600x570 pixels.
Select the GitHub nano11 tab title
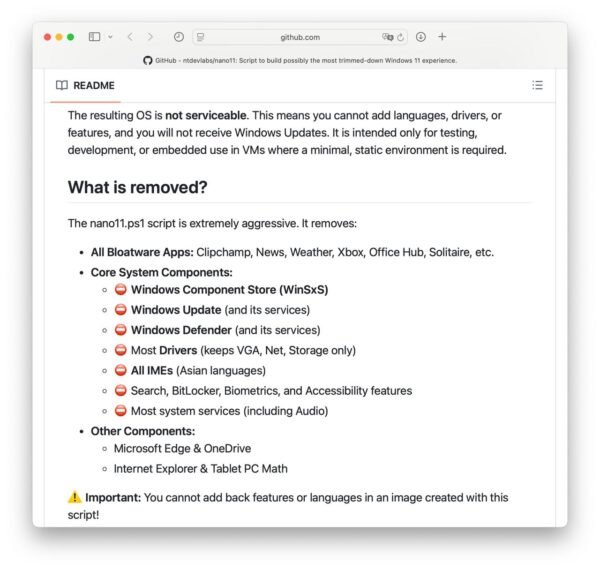coord(300,60)
